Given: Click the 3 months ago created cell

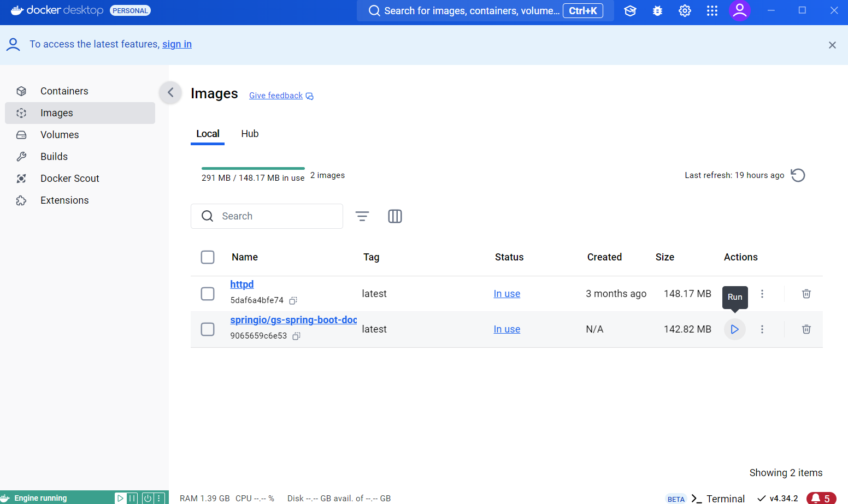Looking at the screenshot, I should pyautogui.click(x=616, y=294).
